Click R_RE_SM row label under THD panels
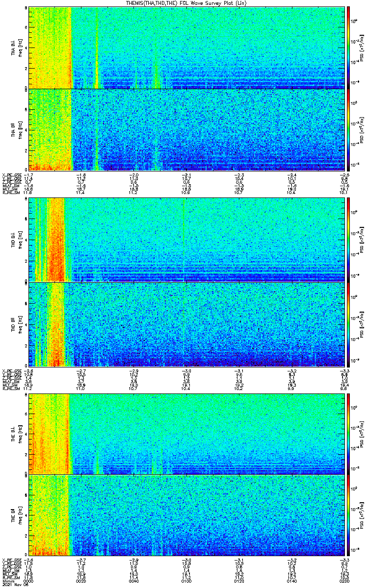 [x=10, y=389]
